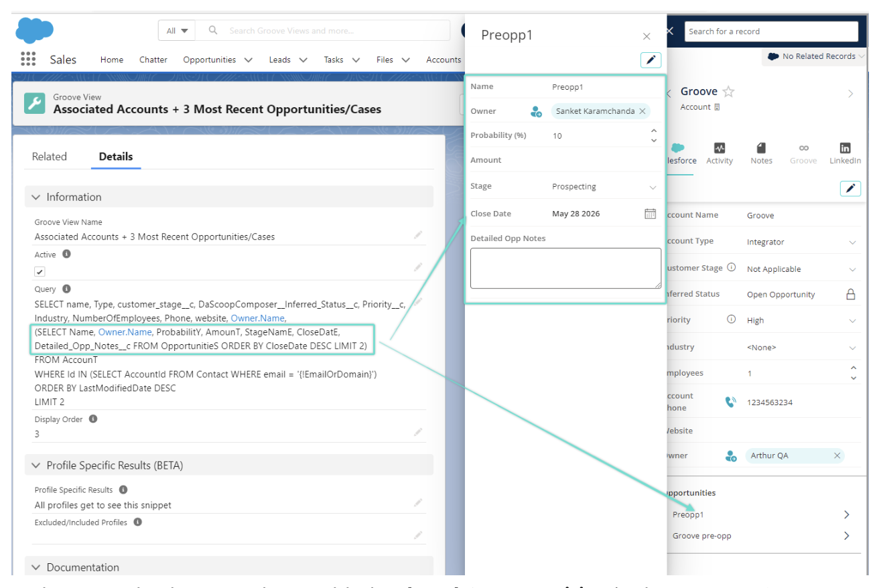Click info icon next to Query
Image resolution: width=875 pixels, height=588 pixels.
pos(66,289)
